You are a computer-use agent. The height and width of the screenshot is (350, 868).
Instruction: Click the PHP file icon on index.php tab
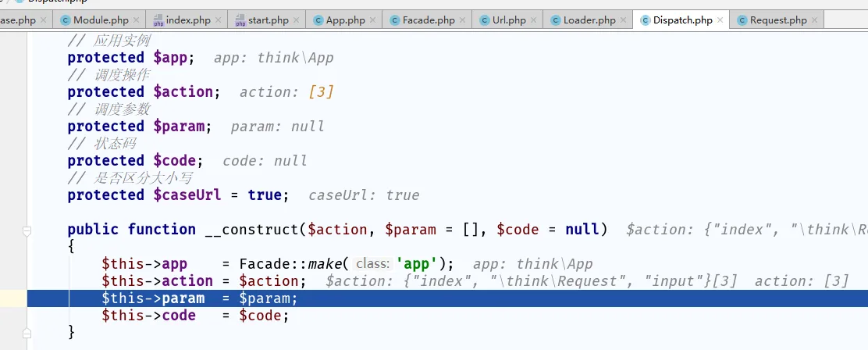158,20
